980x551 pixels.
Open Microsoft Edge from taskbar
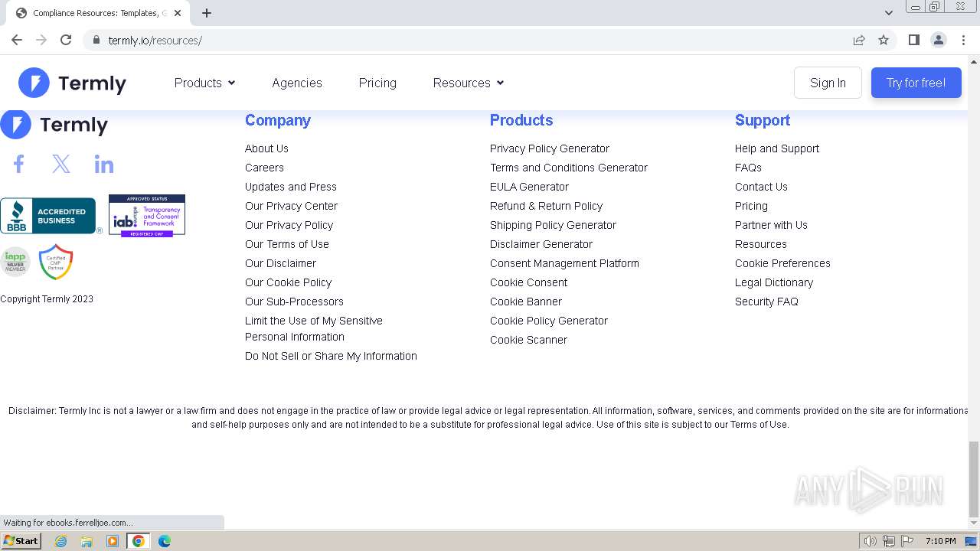click(x=165, y=541)
